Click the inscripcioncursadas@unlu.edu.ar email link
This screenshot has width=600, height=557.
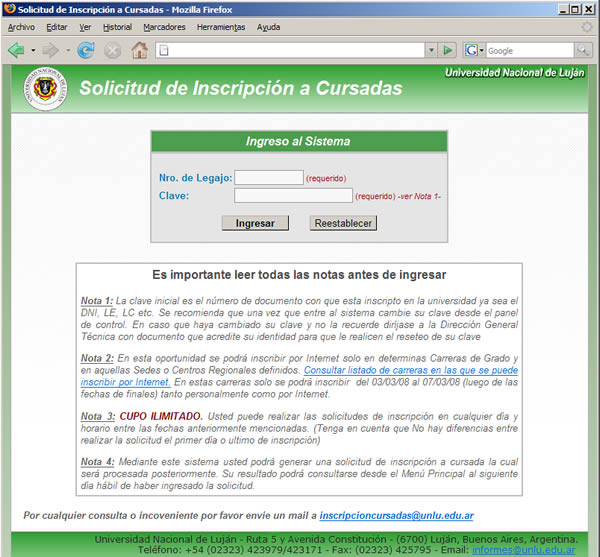(x=396, y=516)
